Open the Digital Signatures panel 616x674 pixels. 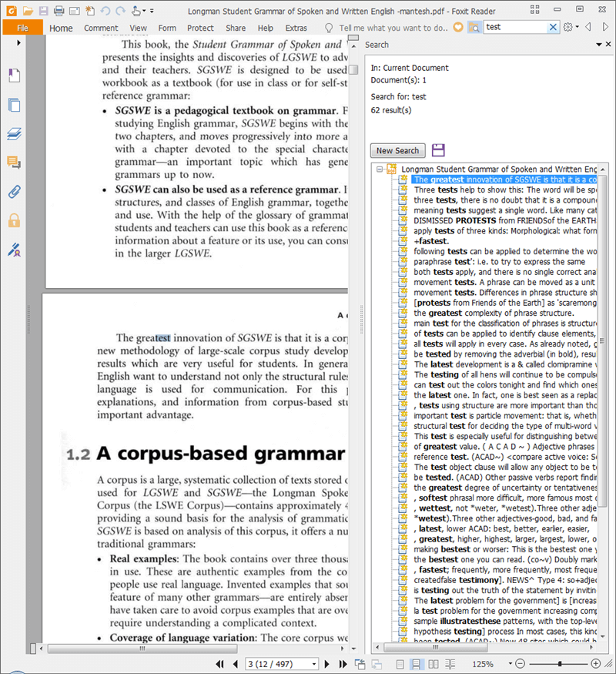[x=14, y=250]
